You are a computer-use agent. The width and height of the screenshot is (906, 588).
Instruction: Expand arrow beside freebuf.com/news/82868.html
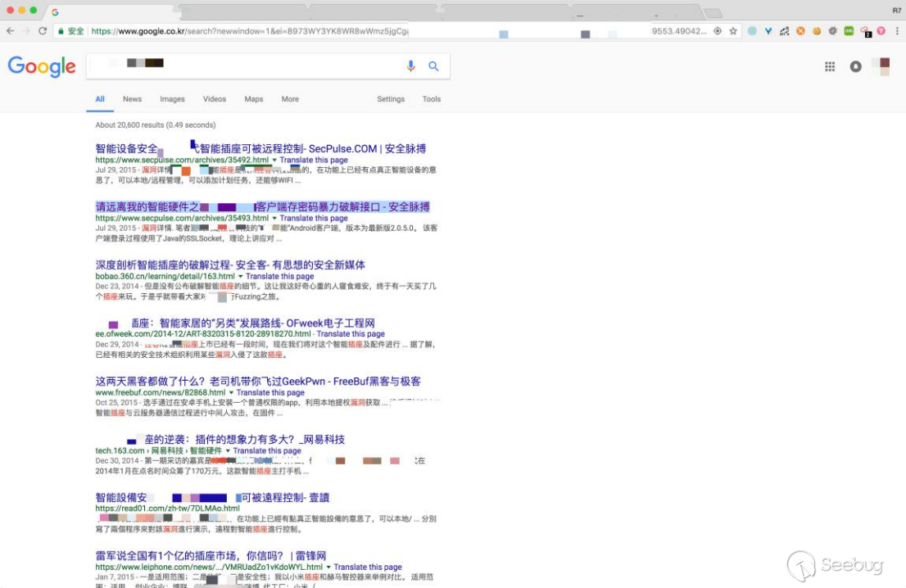231,393
